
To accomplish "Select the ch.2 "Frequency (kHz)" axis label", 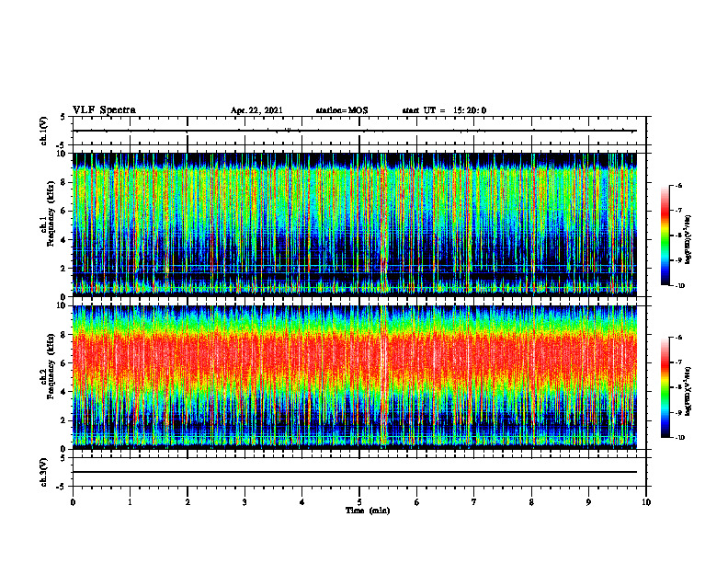I will click(x=51, y=366).
